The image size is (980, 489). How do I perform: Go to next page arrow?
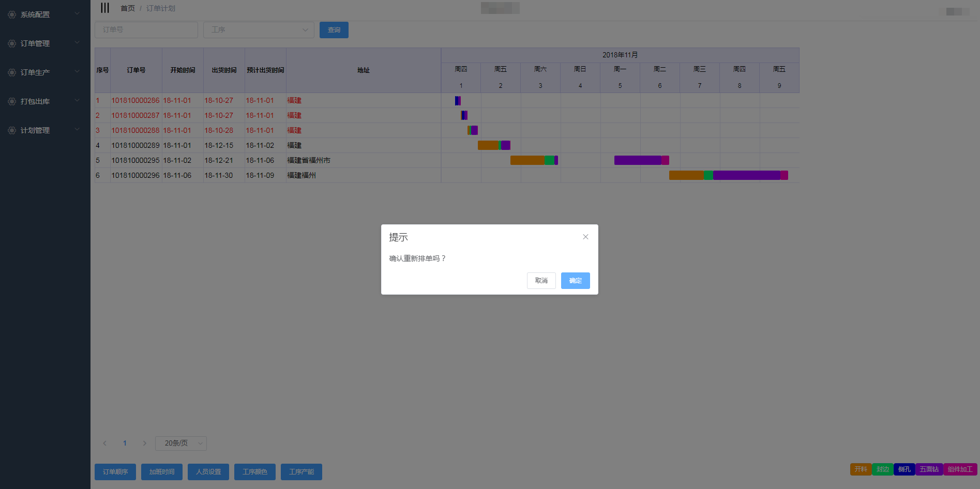[144, 443]
